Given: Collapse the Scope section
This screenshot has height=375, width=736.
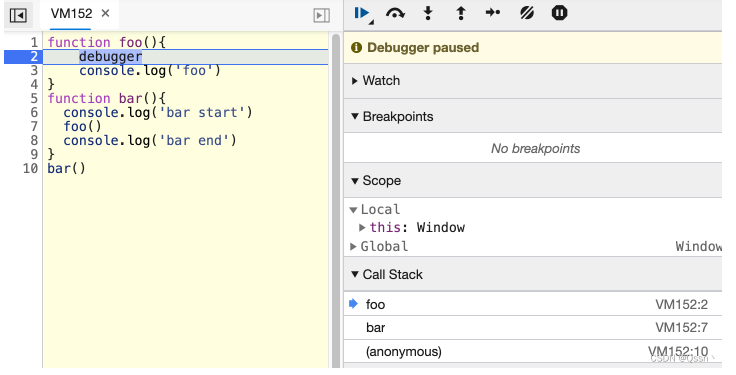Looking at the screenshot, I should click(355, 181).
